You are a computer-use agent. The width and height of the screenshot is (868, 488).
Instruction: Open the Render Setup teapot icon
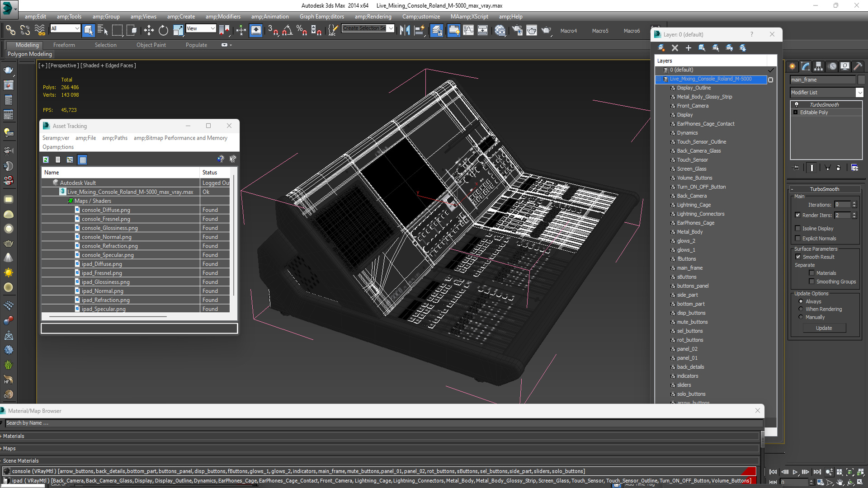click(x=517, y=30)
